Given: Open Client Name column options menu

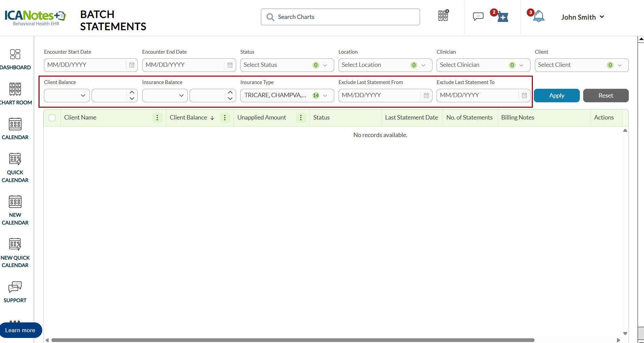Looking at the screenshot, I should coord(157,117).
